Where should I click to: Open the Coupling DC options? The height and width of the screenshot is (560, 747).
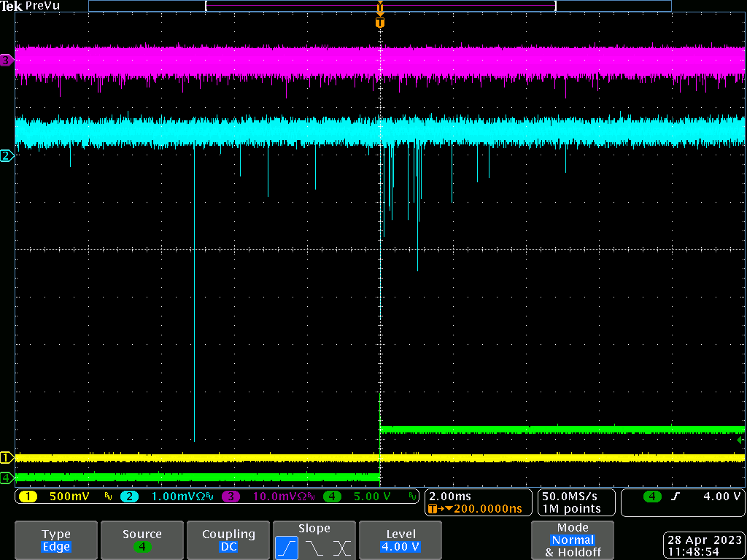click(228, 540)
